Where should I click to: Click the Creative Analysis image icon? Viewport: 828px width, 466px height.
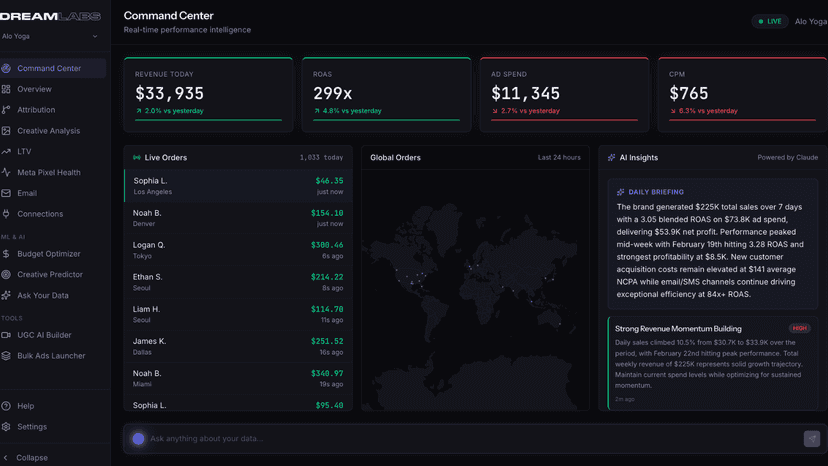click(x=6, y=131)
